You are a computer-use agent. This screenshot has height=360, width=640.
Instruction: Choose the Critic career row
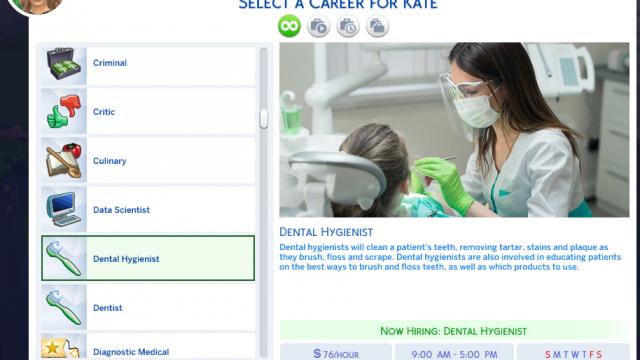coord(148,111)
